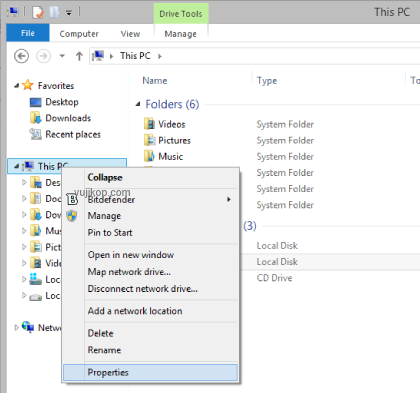Select the Pictures folder
This screenshot has width=420, height=393.
tap(174, 140)
